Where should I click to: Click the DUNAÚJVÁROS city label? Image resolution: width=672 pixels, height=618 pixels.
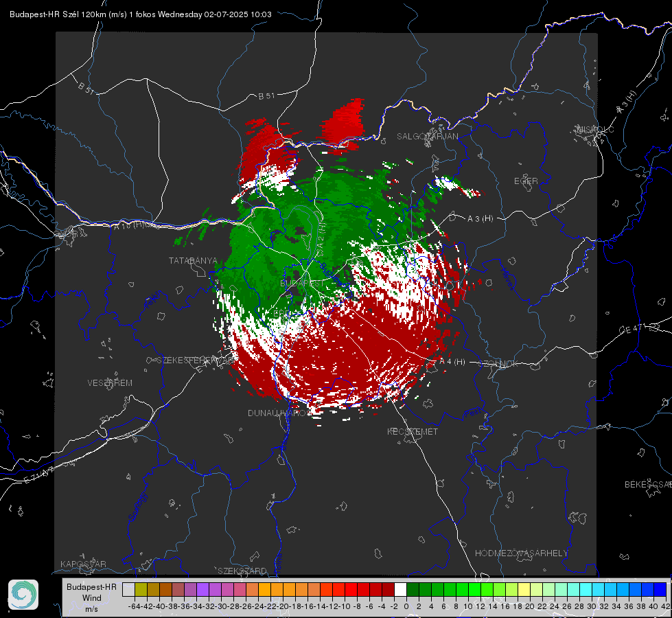pyautogui.click(x=278, y=413)
